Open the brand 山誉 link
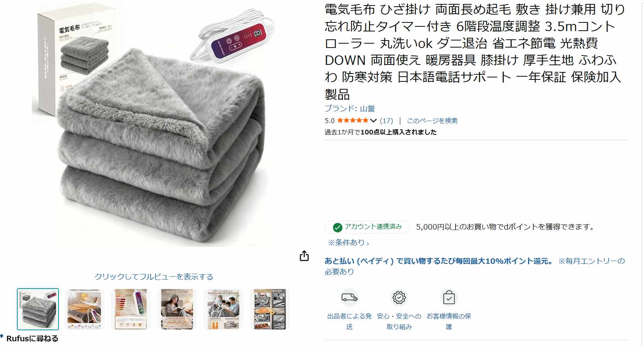This screenshot has width=644, height=346. pos(350,109)
